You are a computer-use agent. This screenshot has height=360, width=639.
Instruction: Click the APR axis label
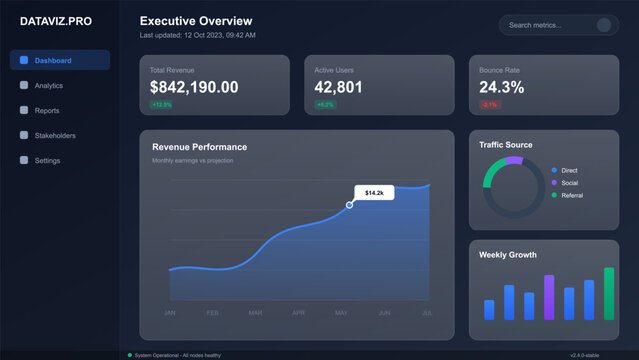pyautogui.click(x=298, y=313)
